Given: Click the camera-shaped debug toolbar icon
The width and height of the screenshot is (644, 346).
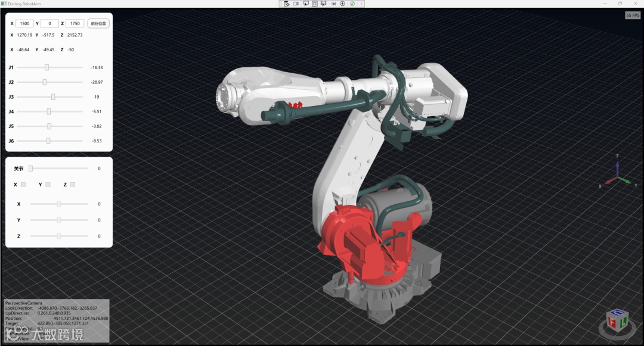Looking at the screenshot, I should click(x=296, y=4).
